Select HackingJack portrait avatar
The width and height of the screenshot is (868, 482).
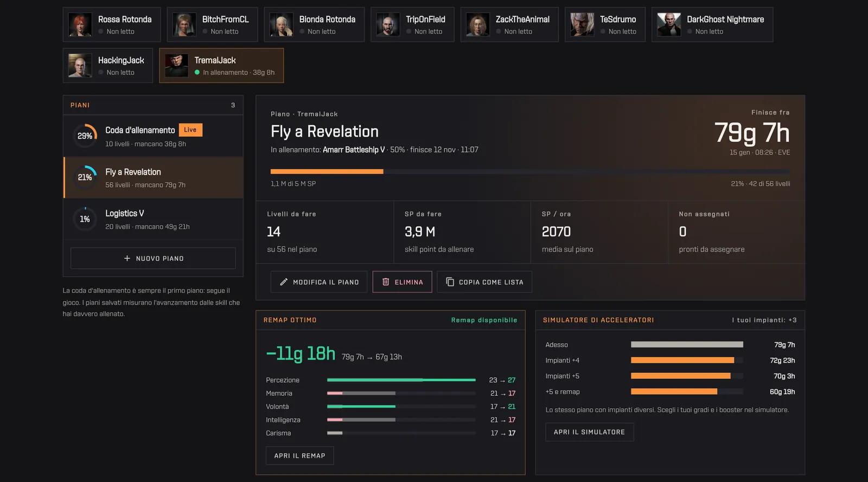pyautogui.click(x=80, y=66)
